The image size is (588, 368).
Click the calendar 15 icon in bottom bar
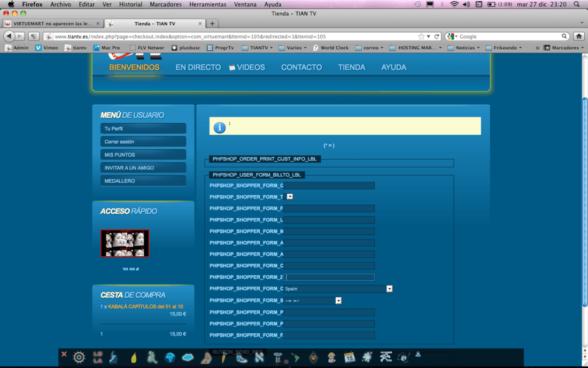pos(349,357)
